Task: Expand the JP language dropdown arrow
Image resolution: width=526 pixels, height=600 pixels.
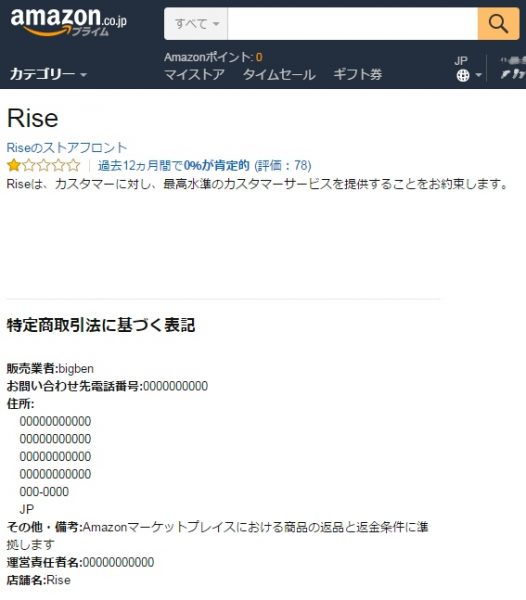Action: pos(479,75)
